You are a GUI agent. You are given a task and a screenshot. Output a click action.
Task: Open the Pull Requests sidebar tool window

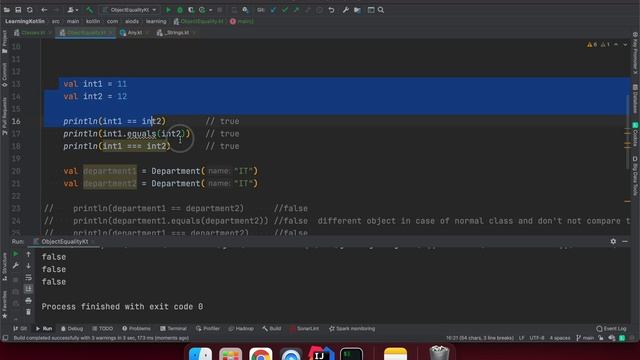coord(4,116)
